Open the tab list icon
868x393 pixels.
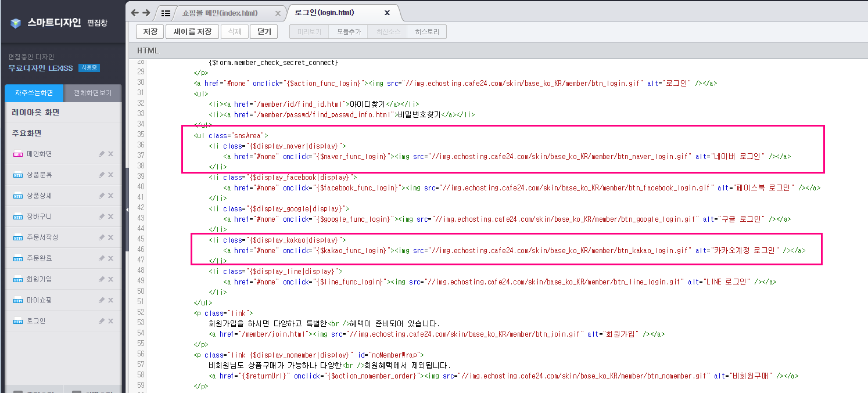pos(166,13)
